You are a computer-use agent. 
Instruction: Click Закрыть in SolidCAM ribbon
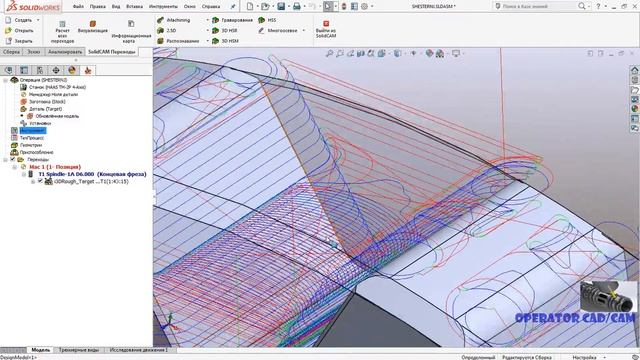(x=18, y=41)
